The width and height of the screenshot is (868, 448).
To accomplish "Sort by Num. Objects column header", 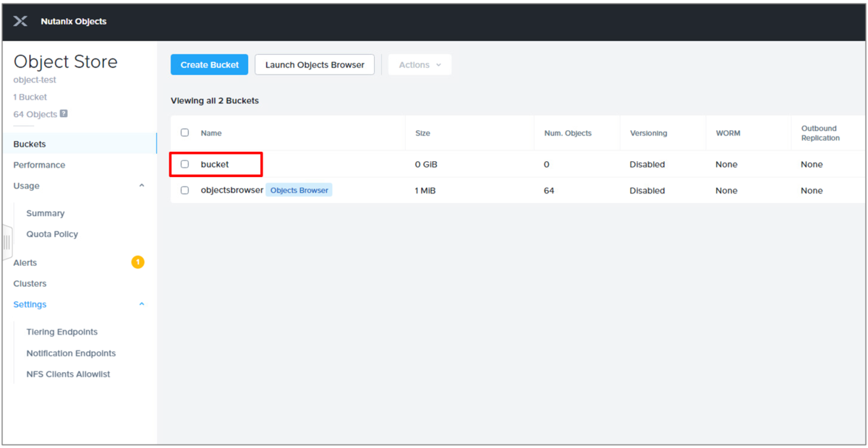I will pos(568,133).
